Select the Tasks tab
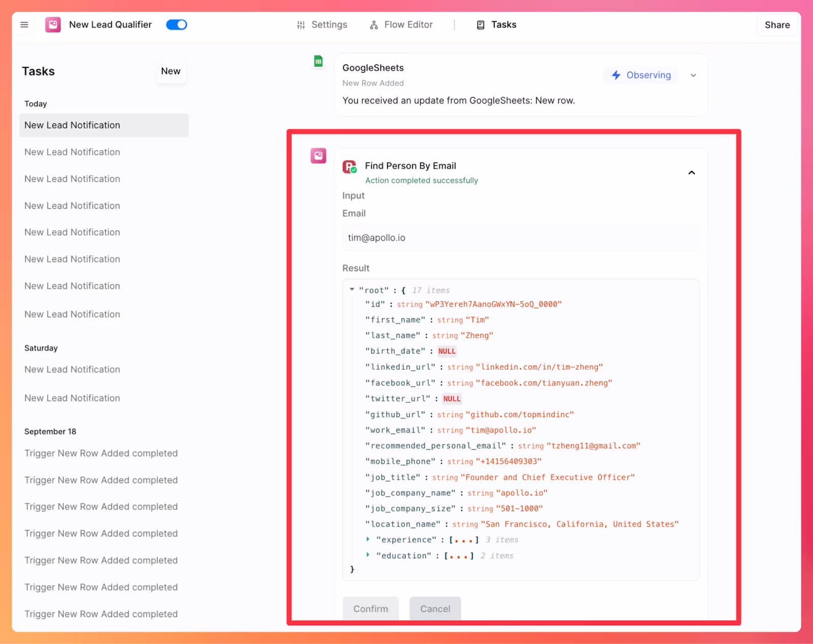Image resolution: width=813 pixels, height=644 pixels. [x=496, y=24]
